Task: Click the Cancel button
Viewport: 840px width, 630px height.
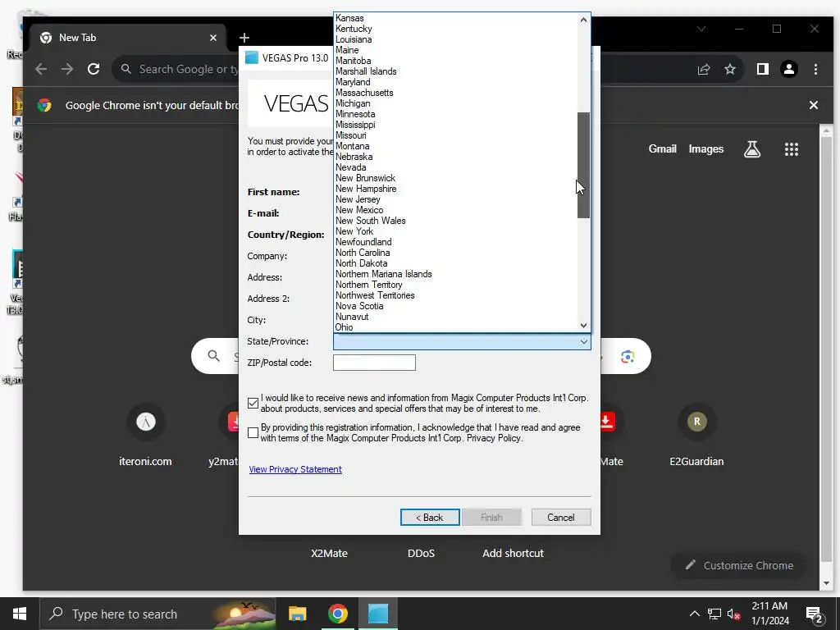Action: tap(561, 517)
